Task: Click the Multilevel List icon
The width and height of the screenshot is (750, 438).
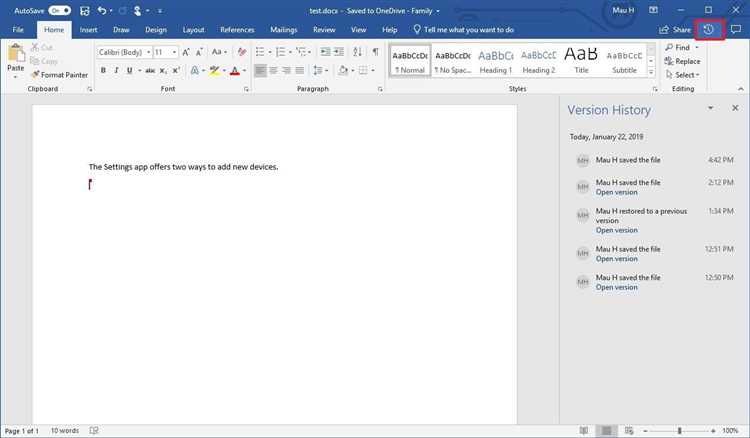Action: pyautogui.click(x=301, y=52)
